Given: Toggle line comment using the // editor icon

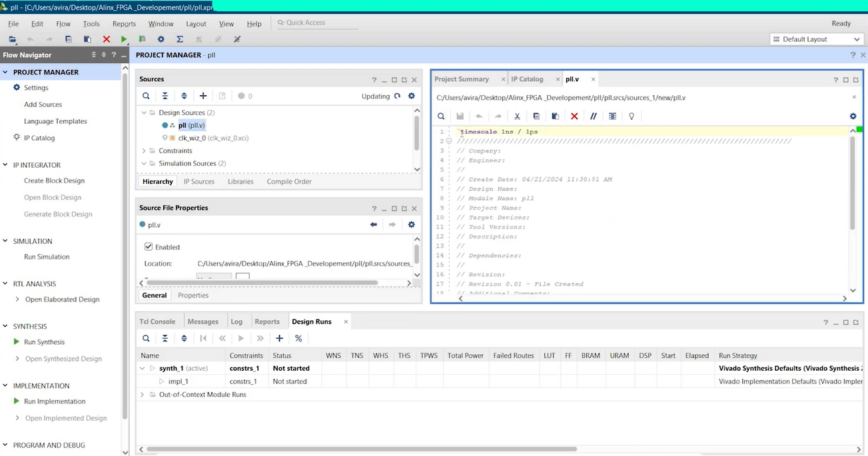Looking at the screenshot, I should click(593, 116).
